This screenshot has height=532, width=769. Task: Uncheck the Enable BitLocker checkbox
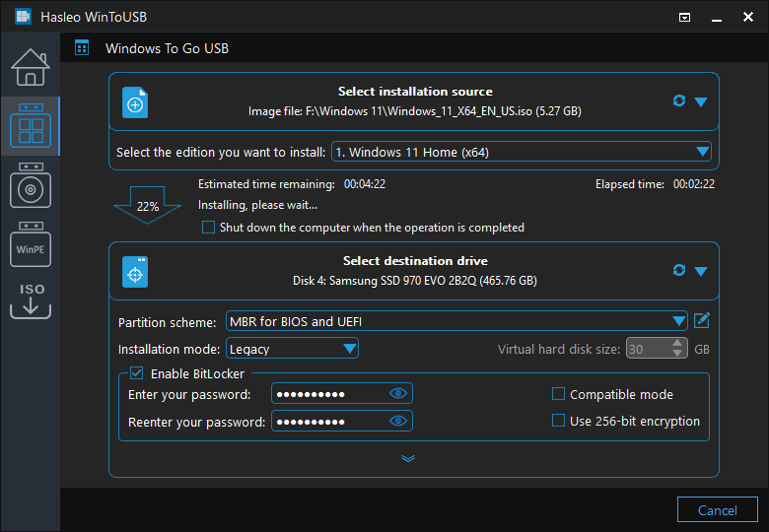click(137, 373)
